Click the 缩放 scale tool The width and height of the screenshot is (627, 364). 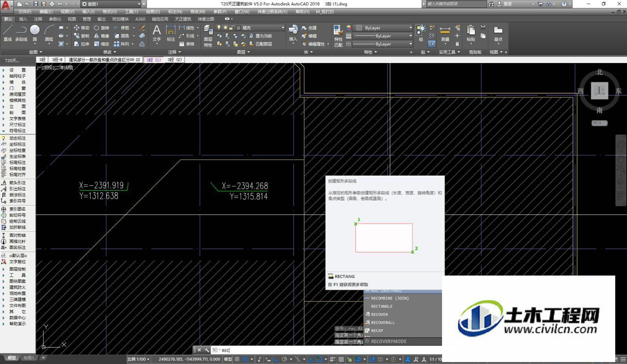click(x=101, y=44)
